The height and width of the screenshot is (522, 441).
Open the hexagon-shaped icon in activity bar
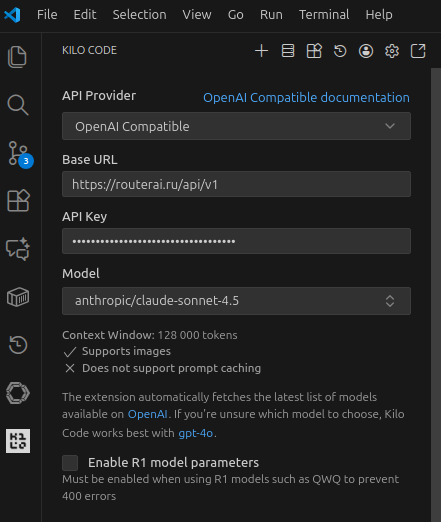pyautogui.click(x=18, y=393)
